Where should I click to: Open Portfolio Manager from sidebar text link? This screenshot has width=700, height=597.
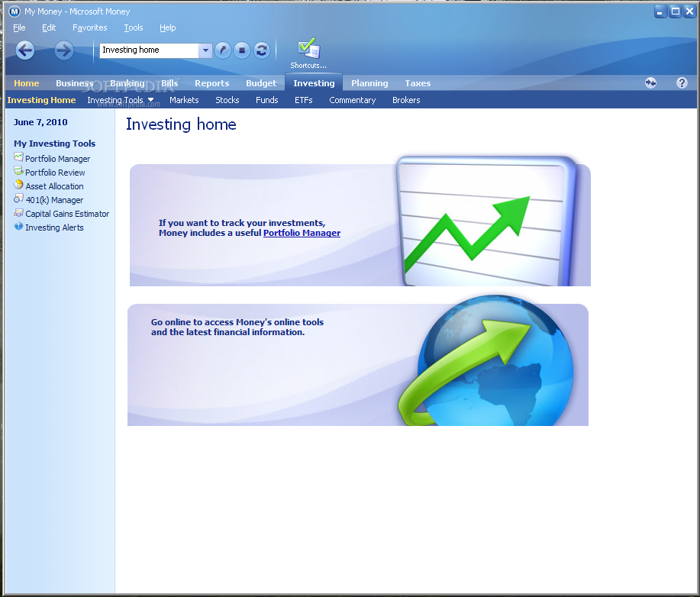point(57,159)
